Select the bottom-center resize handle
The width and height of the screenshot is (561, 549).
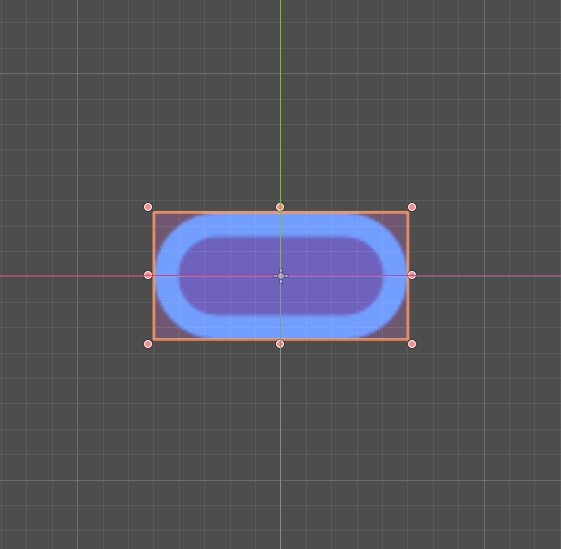pyautogui.click(x=280, y=344)
